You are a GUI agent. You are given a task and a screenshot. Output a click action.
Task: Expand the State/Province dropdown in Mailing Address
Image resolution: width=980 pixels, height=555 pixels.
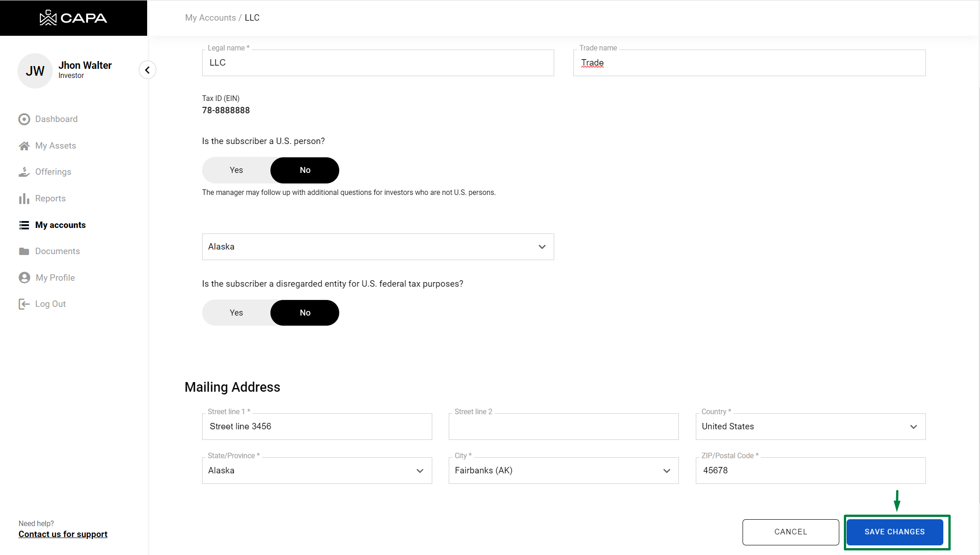click(x=317, y=471)
